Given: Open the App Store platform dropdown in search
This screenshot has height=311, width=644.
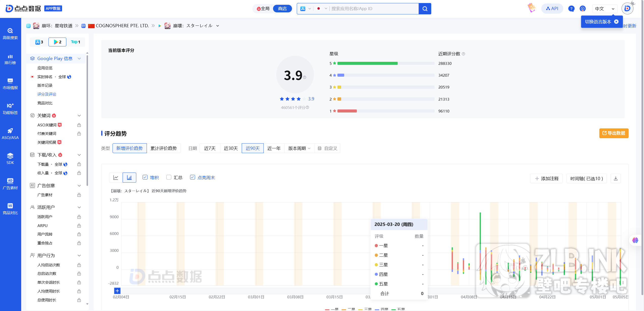Looking at the screenshot, I should pyautogui.click(x=305, y=9).
